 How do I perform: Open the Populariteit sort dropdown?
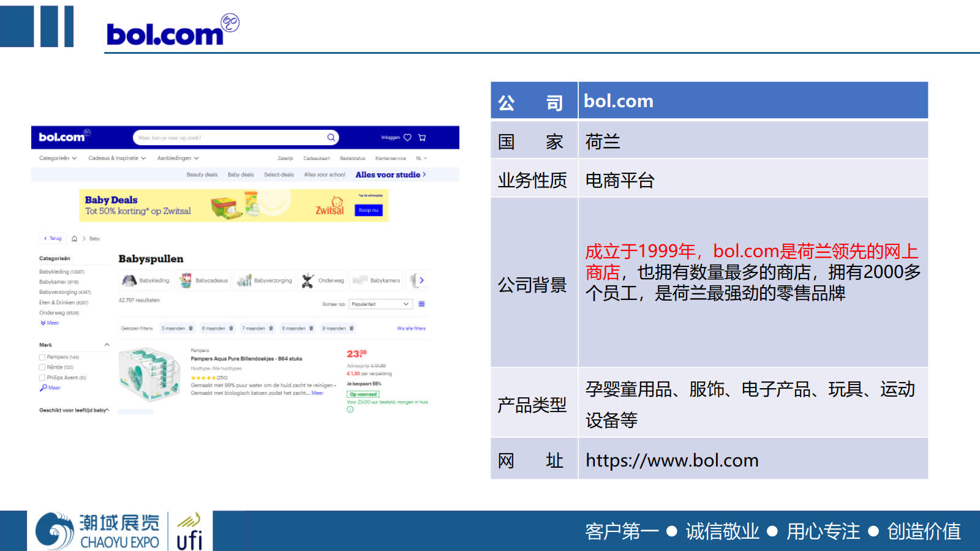[380, 304]
